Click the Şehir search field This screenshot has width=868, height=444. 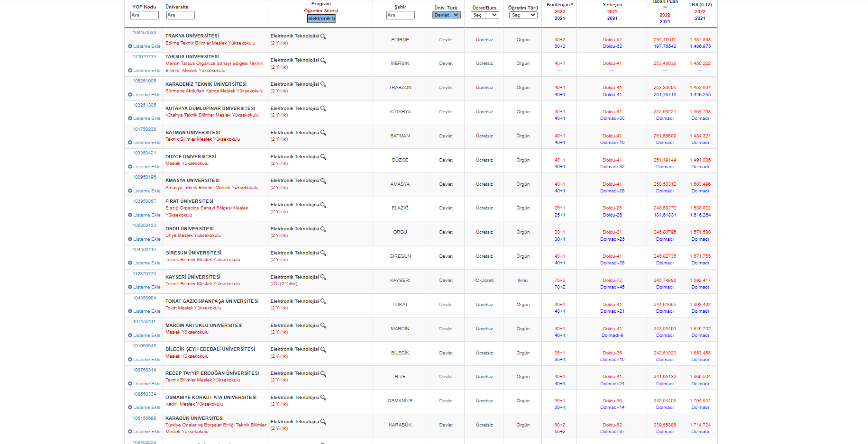[x=401, y=15]
